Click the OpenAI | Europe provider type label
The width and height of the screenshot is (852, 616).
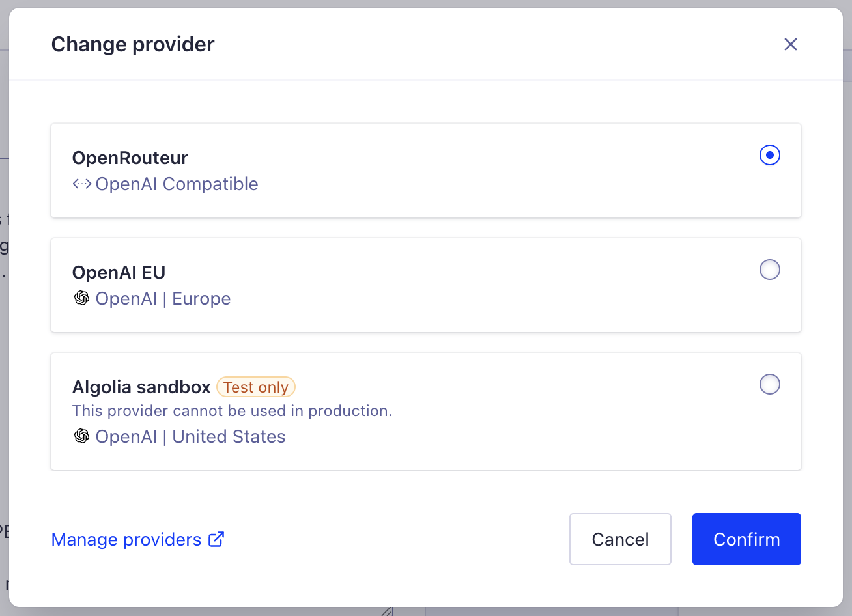point(163,298)
